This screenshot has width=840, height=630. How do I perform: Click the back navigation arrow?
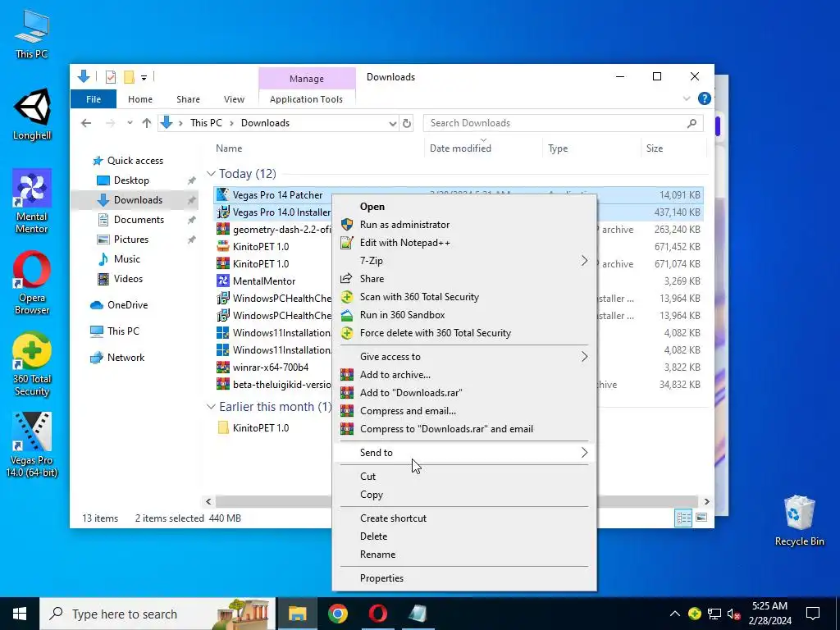click(85, 123)
